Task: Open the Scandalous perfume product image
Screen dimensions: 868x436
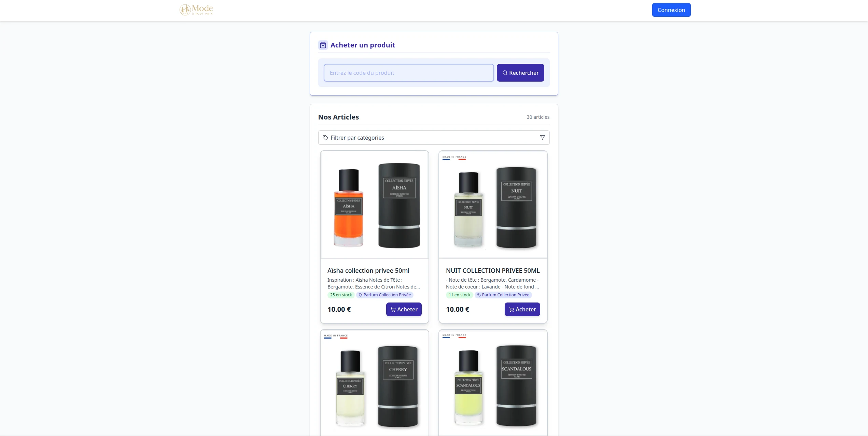Action: point(493,383)
